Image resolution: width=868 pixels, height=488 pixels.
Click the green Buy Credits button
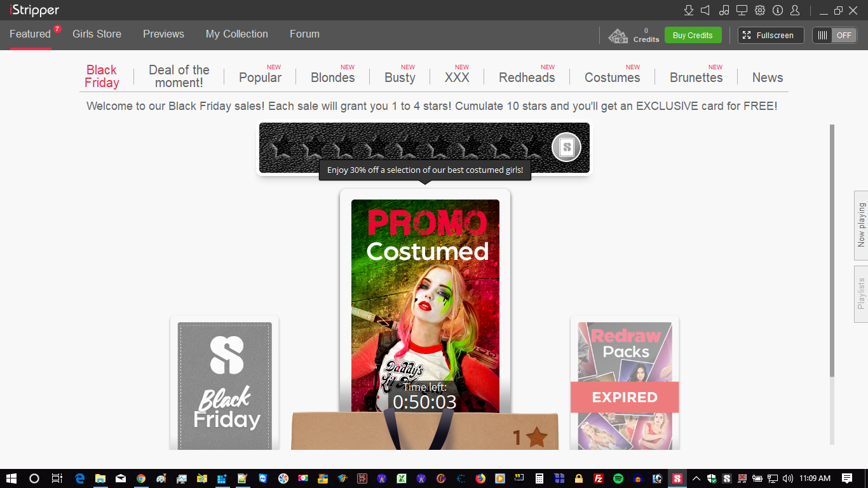tap(693, 36)
